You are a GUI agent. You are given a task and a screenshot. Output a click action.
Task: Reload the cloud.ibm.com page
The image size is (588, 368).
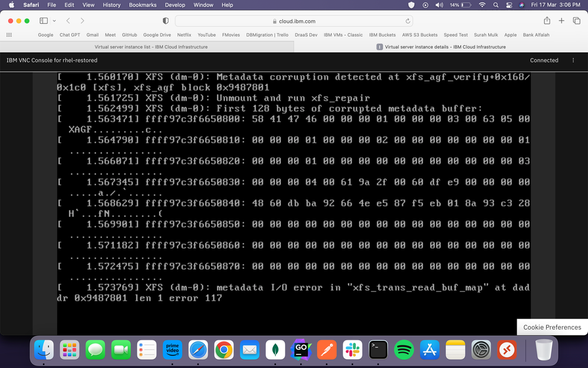pos(408,21)
